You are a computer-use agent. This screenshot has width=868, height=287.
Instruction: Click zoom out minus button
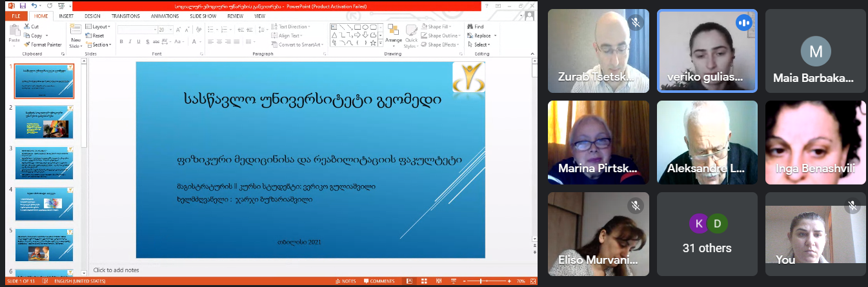click(x=465, y=281)
